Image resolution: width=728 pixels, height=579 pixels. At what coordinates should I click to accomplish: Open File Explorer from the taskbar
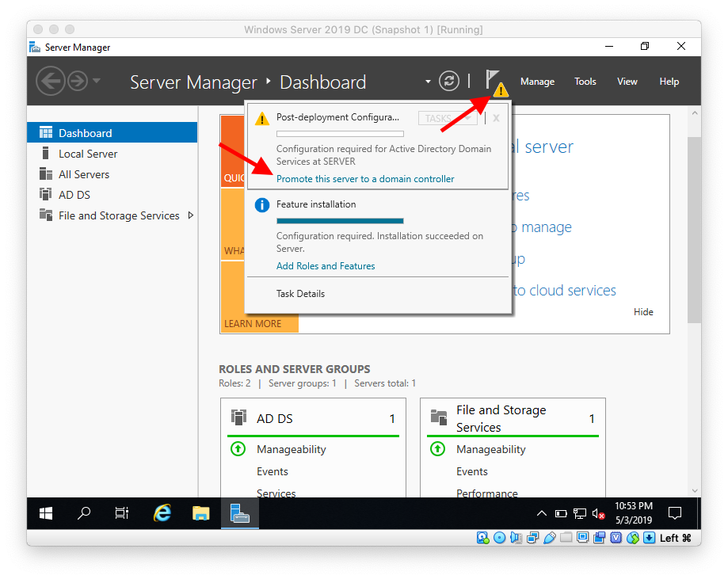pyautogui.click(x=200, y=513)
